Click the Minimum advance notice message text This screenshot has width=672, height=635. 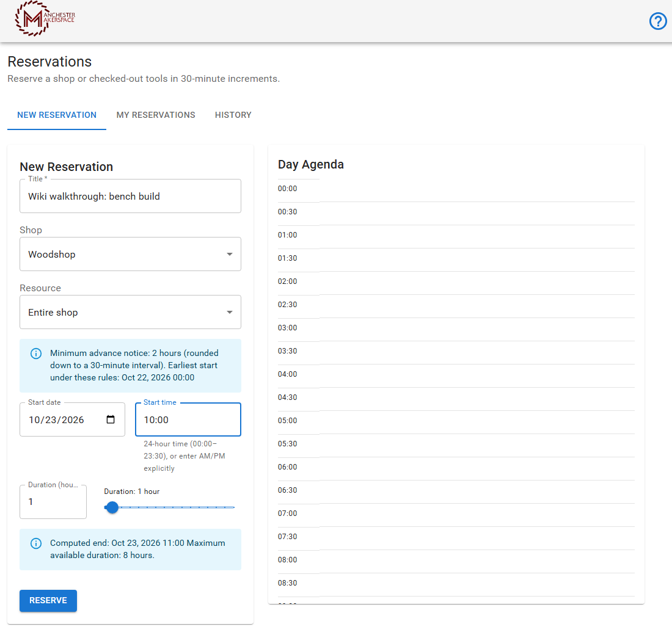(134, 365)
